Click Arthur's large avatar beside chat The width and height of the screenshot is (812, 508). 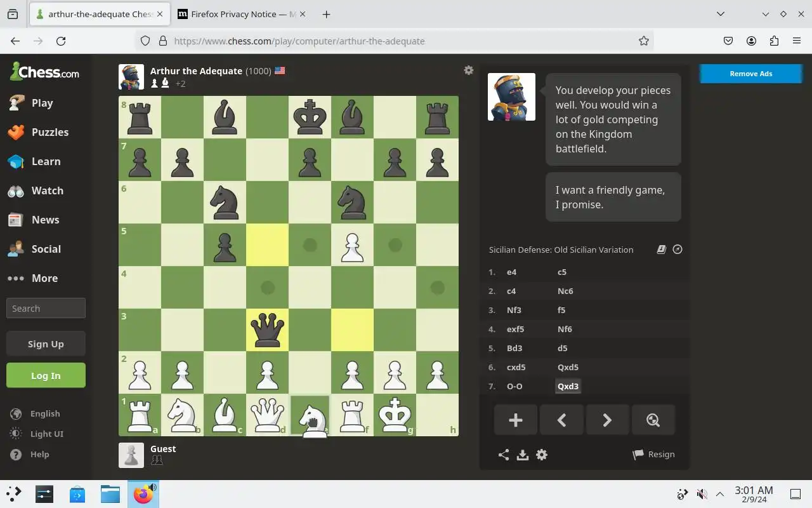pos(511,97)
